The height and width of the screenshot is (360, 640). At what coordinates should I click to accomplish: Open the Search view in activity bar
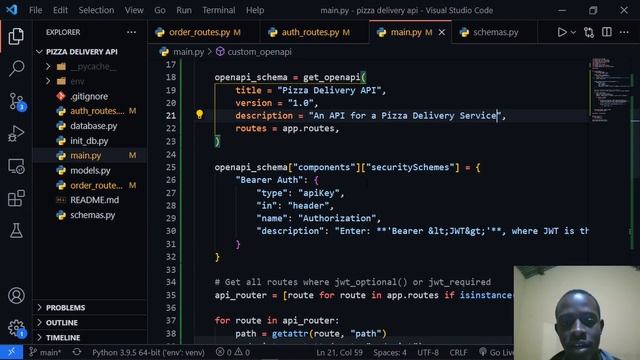pos(16,68)
